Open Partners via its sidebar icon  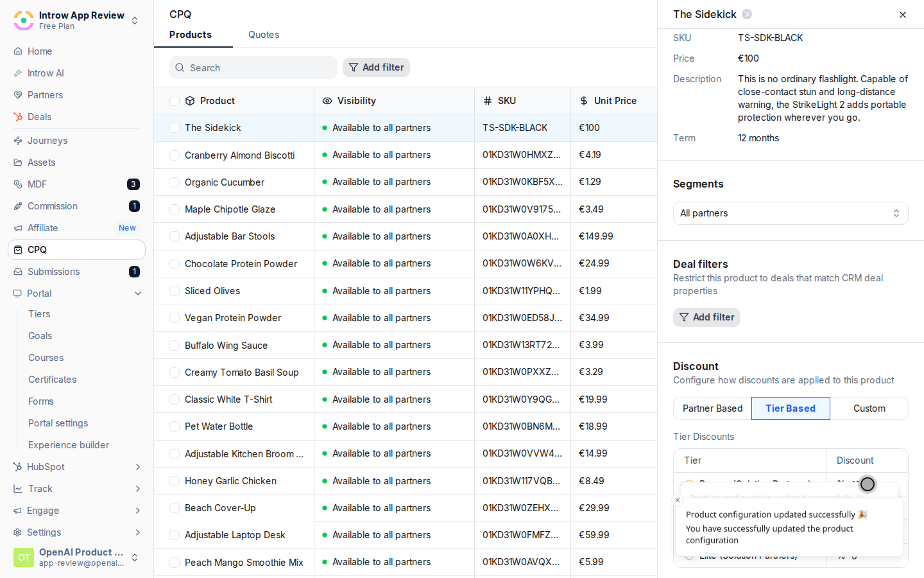[18, 95]
